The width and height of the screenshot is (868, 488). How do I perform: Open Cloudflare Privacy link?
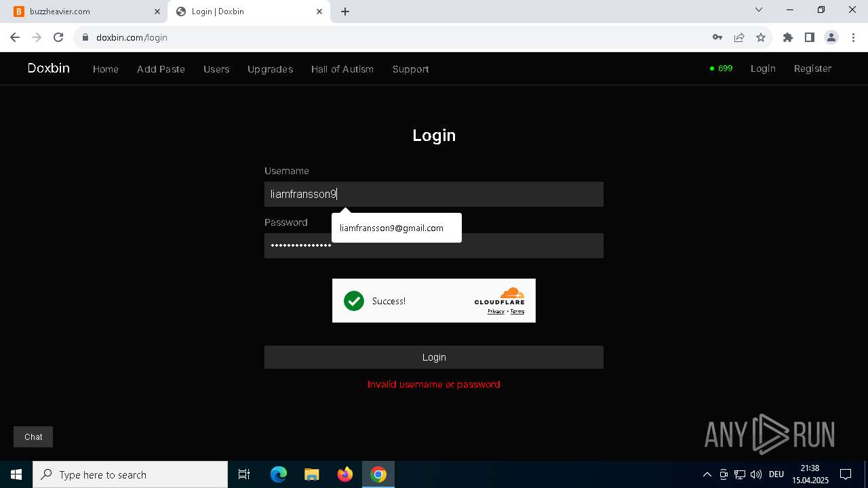(x=496, y=312)
